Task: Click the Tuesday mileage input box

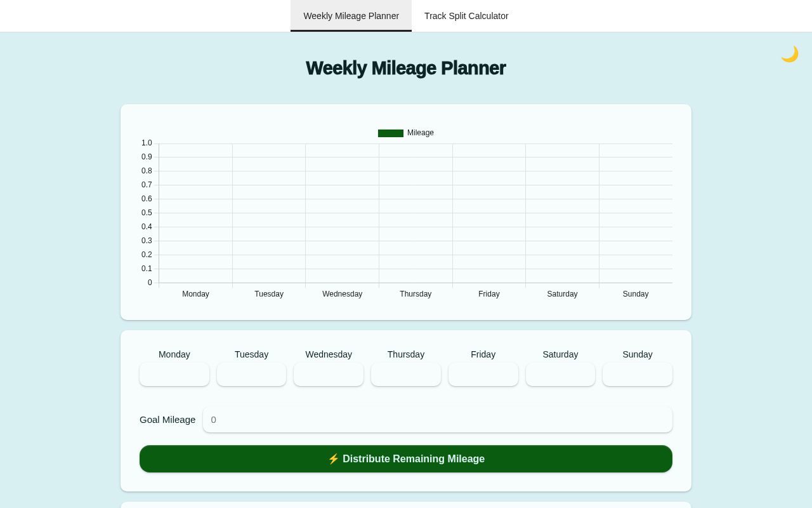Action: pos(251,374)
